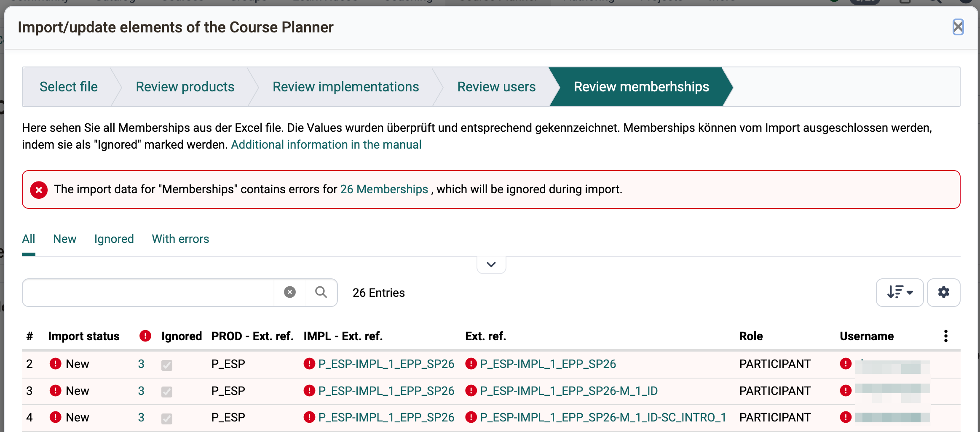Click IMPL error icon in row 2
980x432 pixels.
[309, 364]
